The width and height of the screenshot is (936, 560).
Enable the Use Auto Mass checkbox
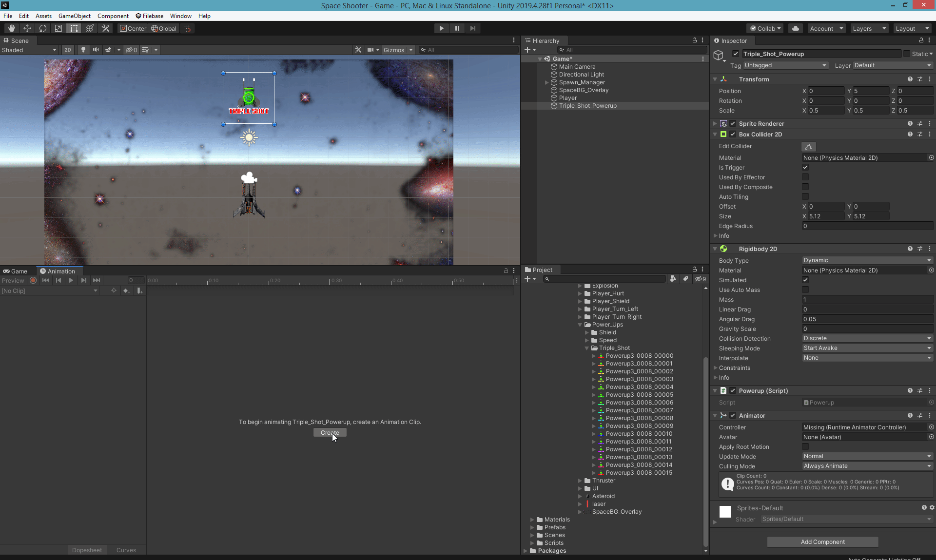tap(805, 290)
